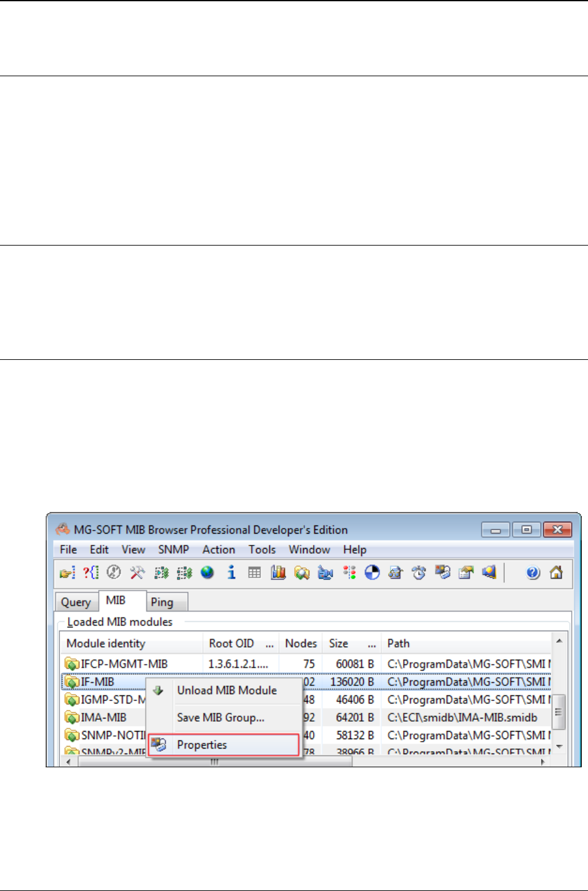Click the Path column header

[466, 644]
